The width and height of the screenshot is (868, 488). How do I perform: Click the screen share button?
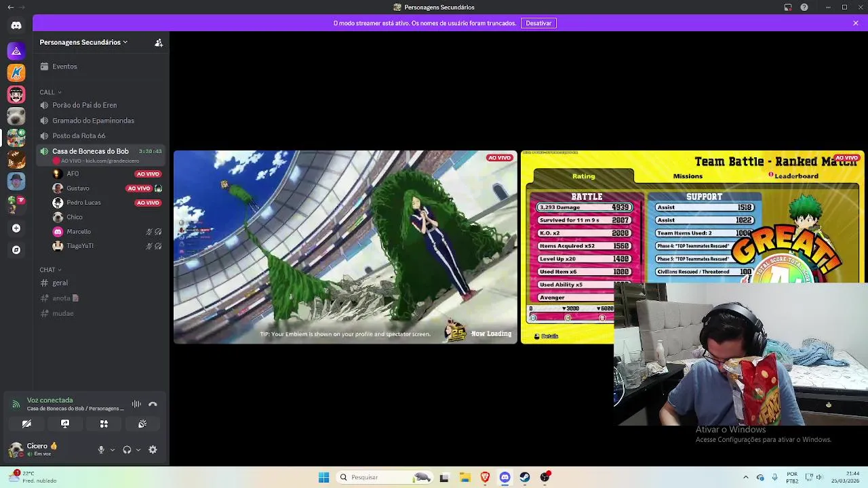[65, 424]
